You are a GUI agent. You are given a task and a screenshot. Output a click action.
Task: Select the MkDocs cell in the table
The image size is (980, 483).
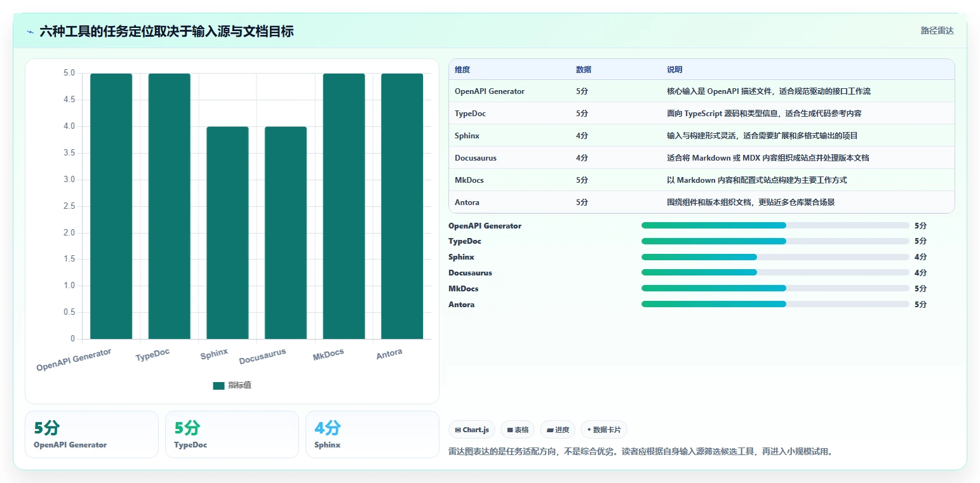pos(469,180)
